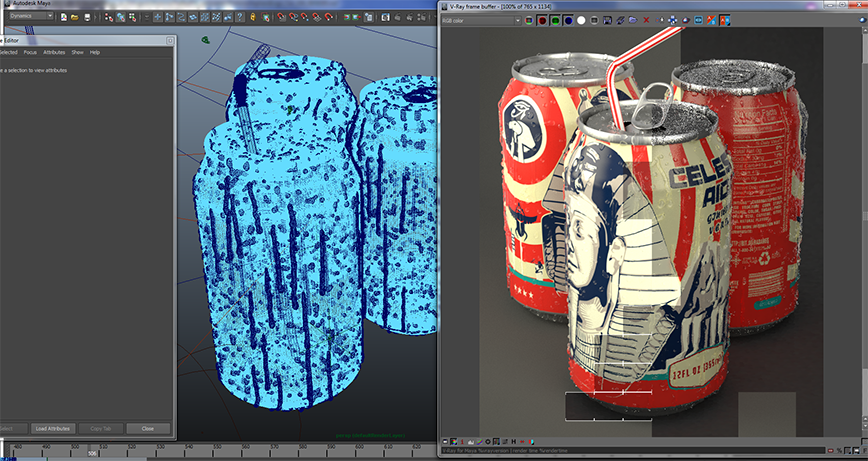Open the Attributes menu
The image size is (868, 461).
coord(54,52)
